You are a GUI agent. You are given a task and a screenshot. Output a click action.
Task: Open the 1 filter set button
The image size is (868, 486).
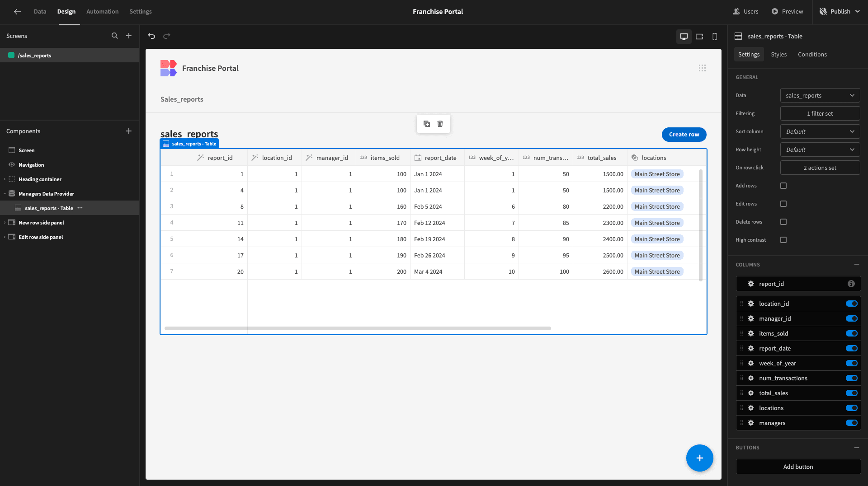820,113
